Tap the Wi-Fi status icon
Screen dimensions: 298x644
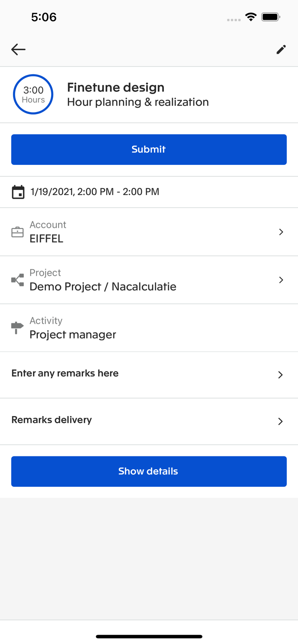click(x=251, y=17)
